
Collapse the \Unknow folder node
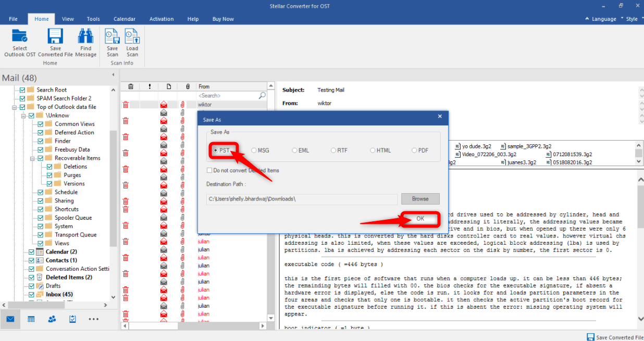24,115
